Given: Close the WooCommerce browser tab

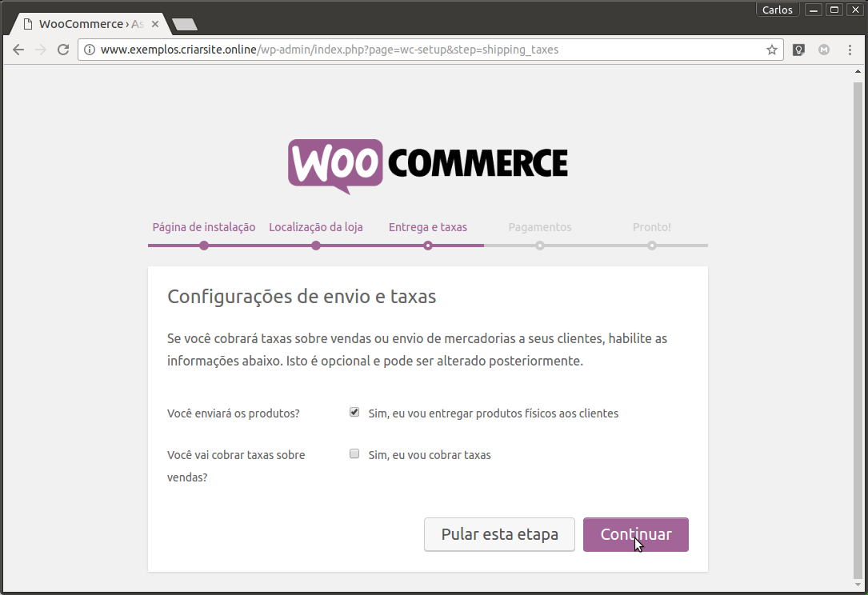Looking at the screenshot, I should (x=154, y=24).
